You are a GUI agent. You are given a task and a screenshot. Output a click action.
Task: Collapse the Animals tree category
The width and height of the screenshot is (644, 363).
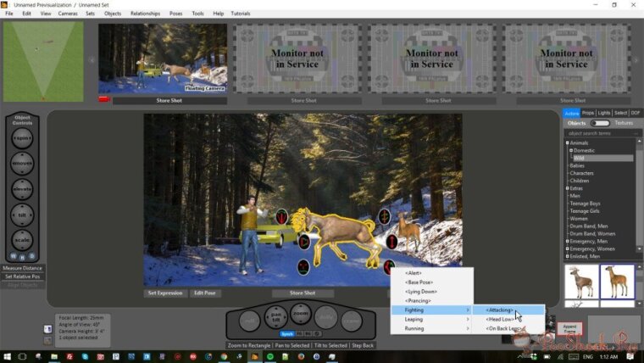click(x=569, y=142)
